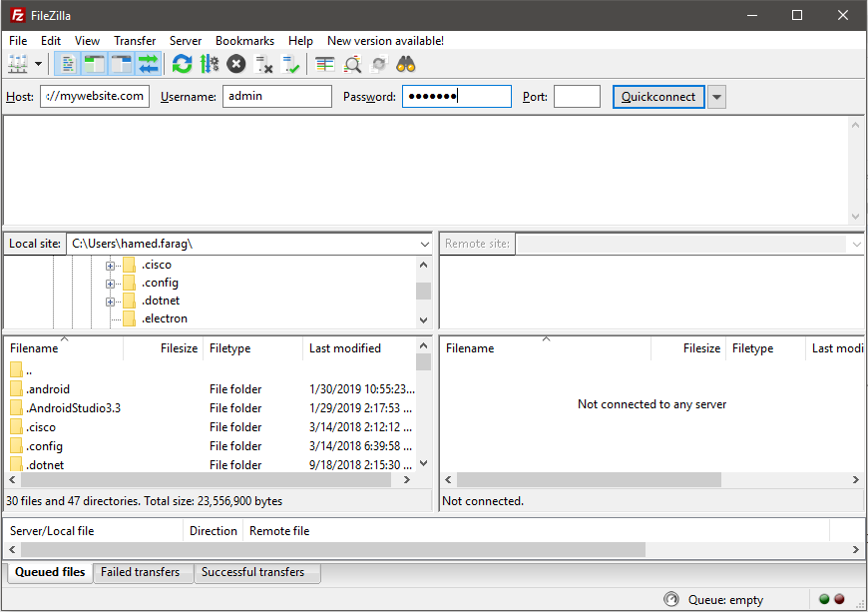Viewport: 868px width, 612px height.
Task: Click the green activity indicator LED
Action: (x=824, y=599)
